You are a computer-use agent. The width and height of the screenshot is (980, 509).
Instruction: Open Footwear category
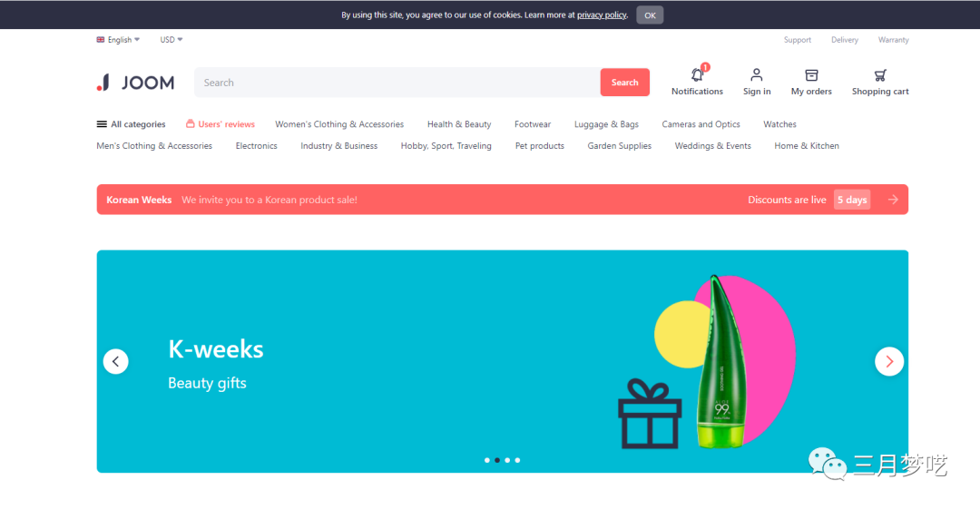[x=533, y=124]
